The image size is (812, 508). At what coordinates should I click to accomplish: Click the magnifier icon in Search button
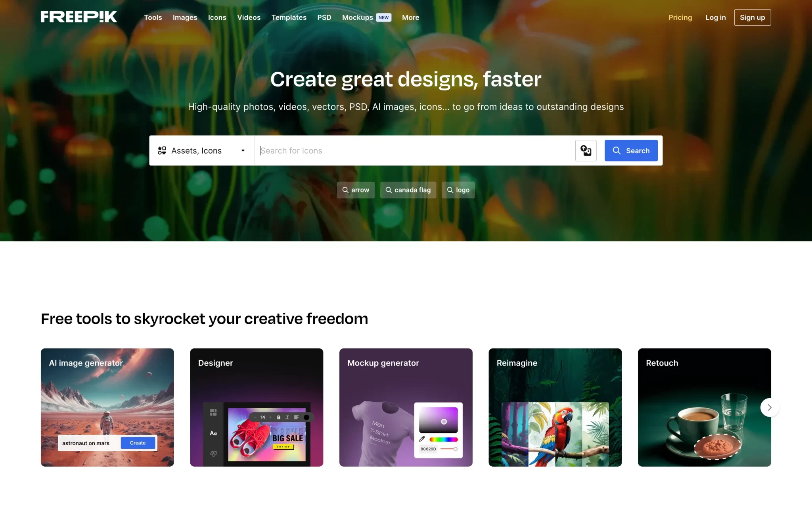[x=617, y=150]
